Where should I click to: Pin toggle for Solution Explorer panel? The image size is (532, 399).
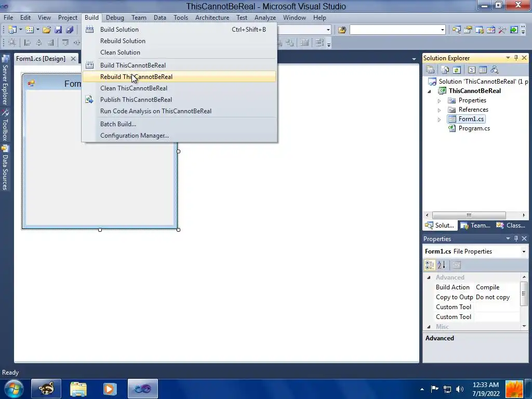click(x=516, y=58)
